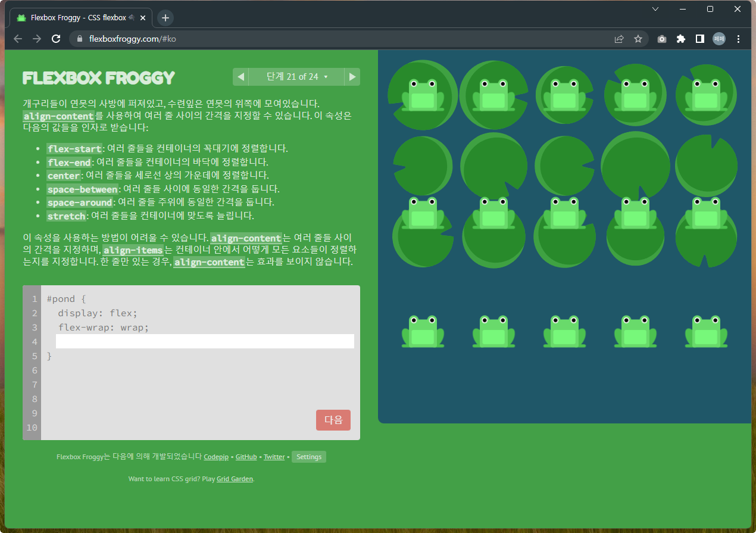Viewport: 756px width, 533px height.
Task: Click the code line flex-wrap: wrap;
Action: pyautogui.click(x=104, y=328)
